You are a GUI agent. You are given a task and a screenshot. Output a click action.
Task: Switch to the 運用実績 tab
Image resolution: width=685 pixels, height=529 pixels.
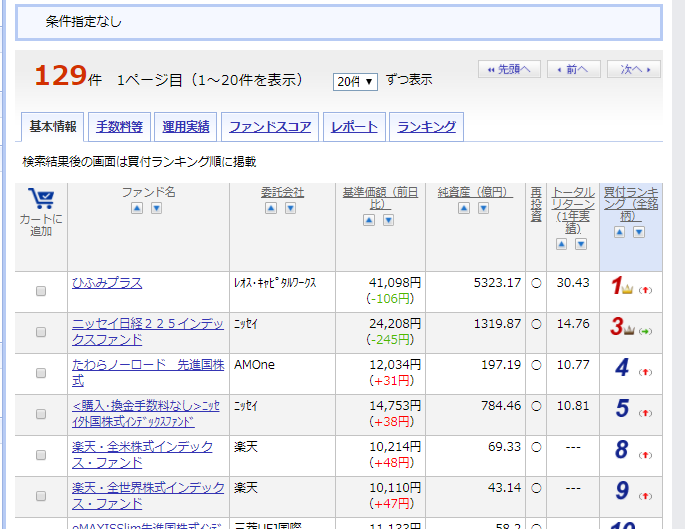pyautogui.click(x=186, y=127)
